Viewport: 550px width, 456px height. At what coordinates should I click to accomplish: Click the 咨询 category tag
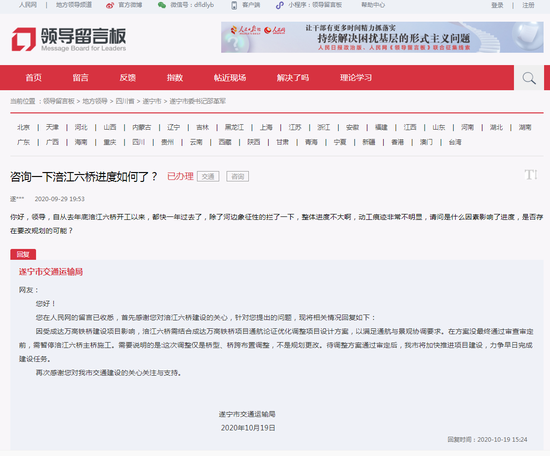[x=237, y=176]
